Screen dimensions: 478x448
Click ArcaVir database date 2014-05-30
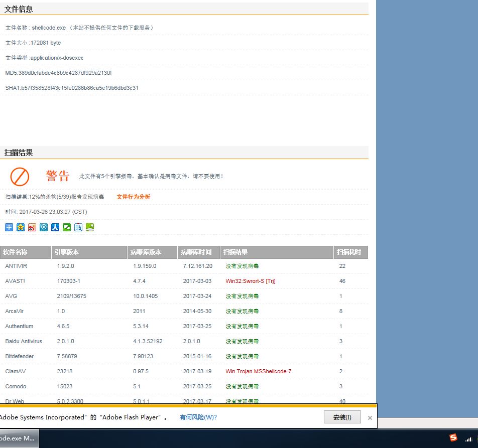pyautogui.click(x=197, y=311)
